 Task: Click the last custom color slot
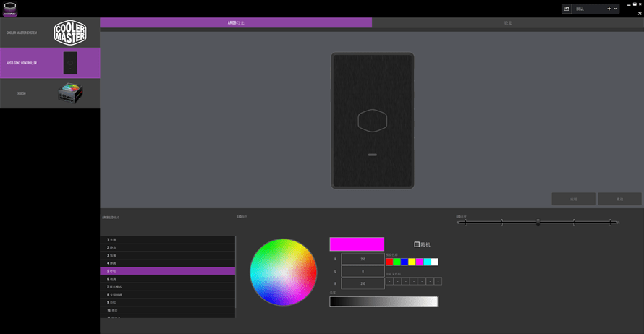pyautogui.click(x=438, y=281)
